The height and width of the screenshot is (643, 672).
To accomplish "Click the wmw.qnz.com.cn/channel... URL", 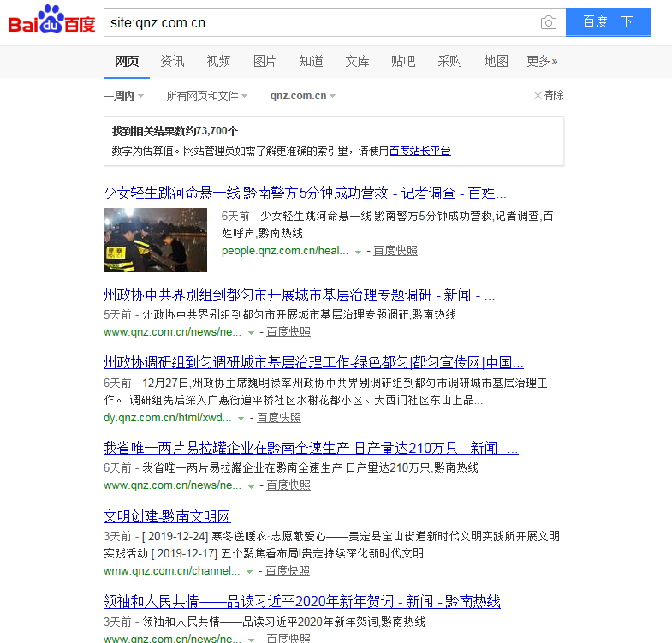I will point(171,571).
